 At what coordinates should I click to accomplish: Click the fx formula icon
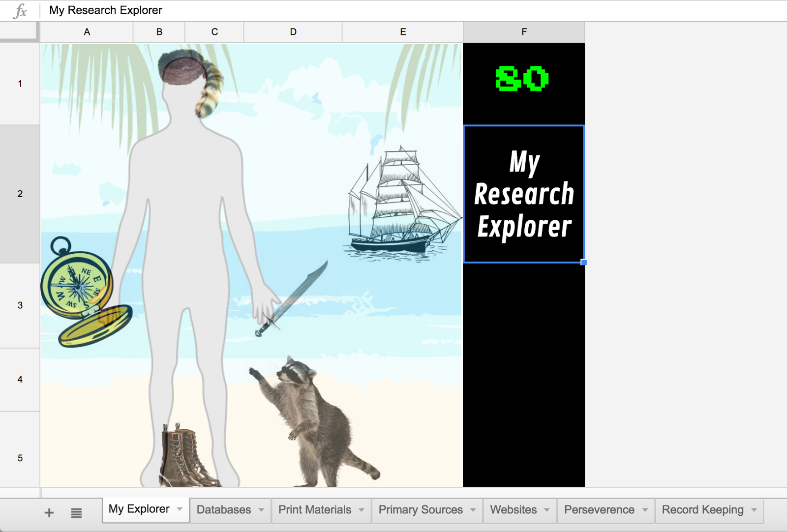click(x=20, y=11)
